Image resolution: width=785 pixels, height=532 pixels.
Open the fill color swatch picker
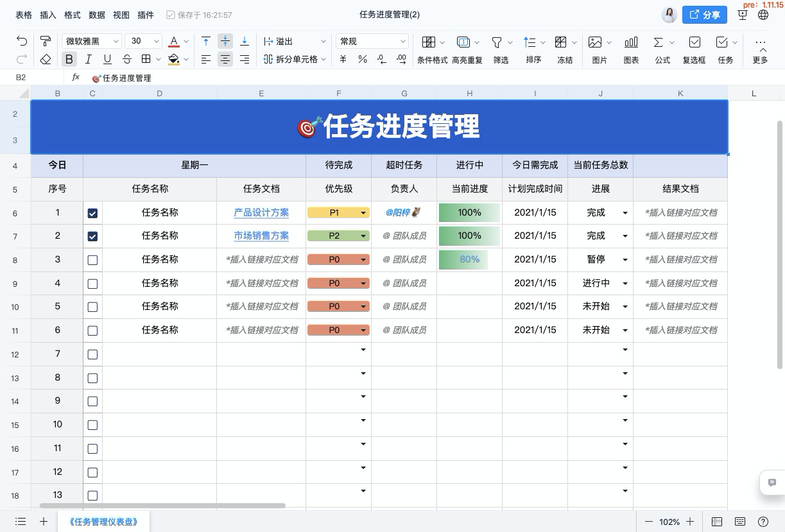tap(174, 59)
